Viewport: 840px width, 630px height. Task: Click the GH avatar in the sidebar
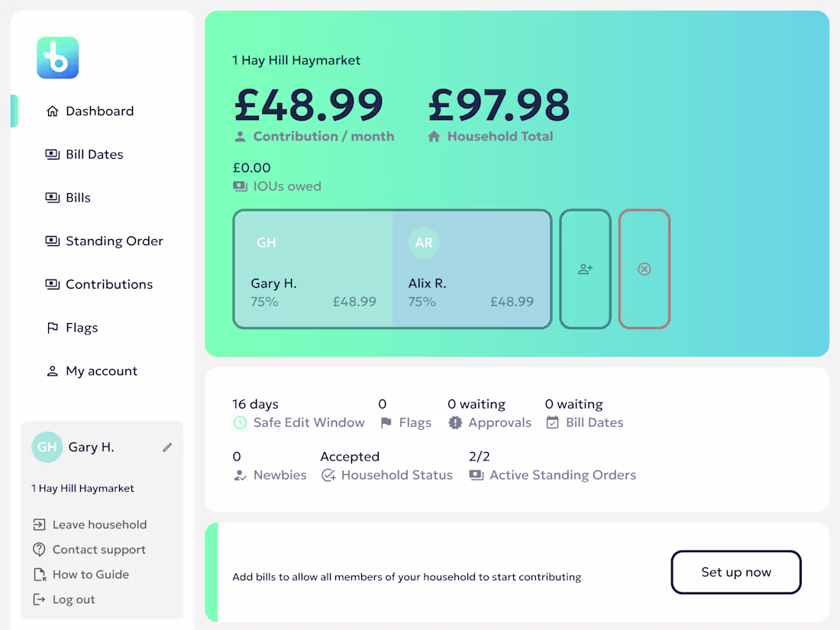click(47, 447)
